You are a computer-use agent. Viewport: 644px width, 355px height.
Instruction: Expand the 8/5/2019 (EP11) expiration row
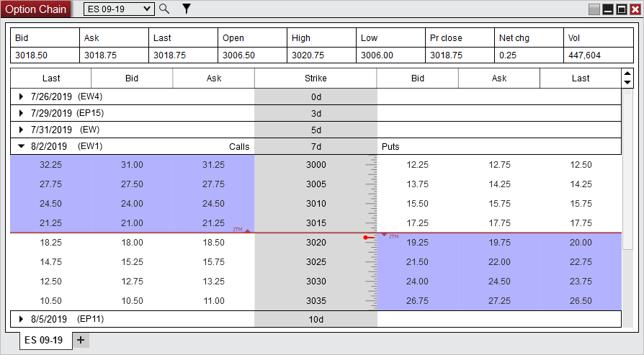22,318
